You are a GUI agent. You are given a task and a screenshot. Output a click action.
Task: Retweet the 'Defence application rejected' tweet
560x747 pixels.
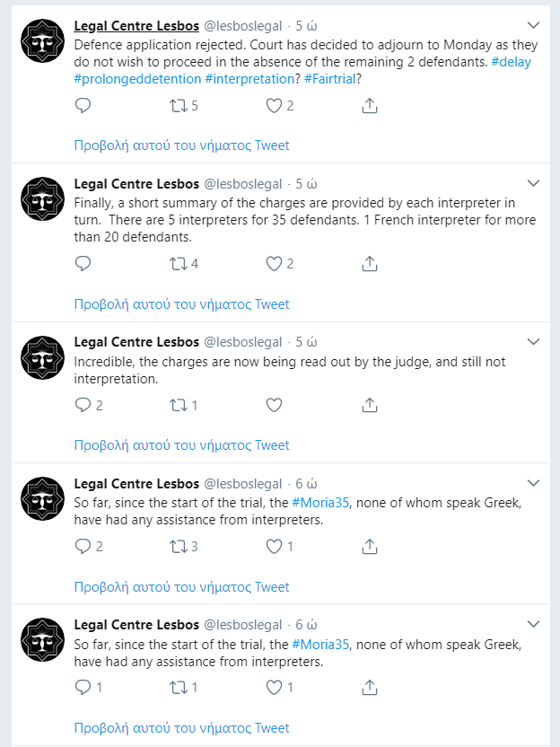pyautogui.click(x=178, y=106)
